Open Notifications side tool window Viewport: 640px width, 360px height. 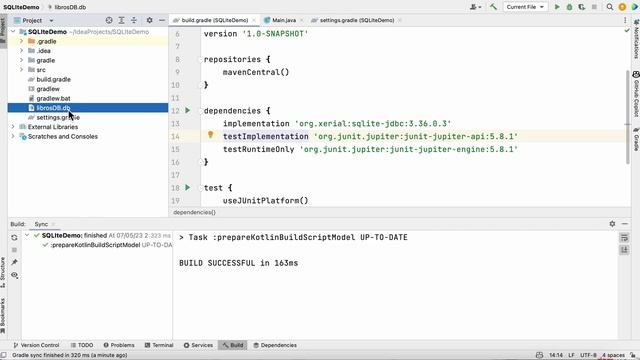(636, 39)
